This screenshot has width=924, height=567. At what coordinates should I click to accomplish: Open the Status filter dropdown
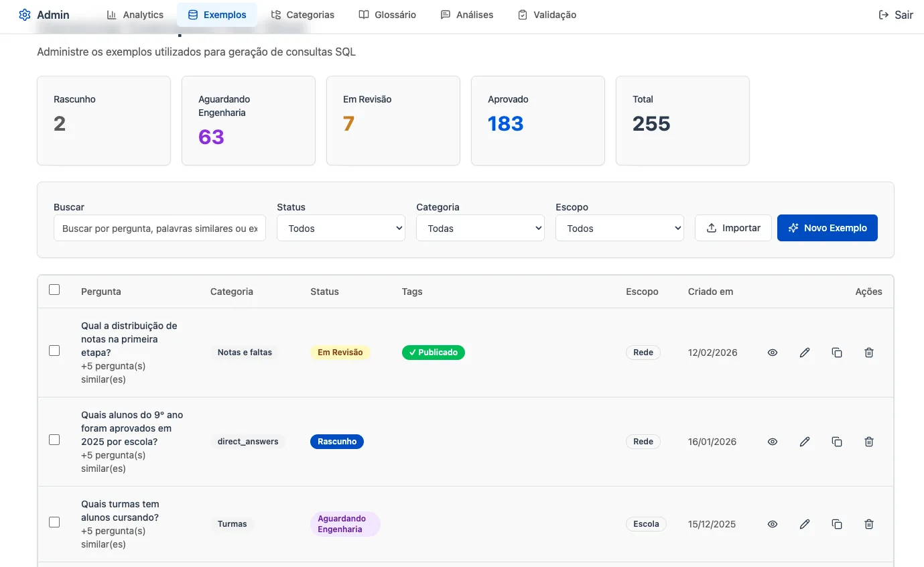click(340, 229)
